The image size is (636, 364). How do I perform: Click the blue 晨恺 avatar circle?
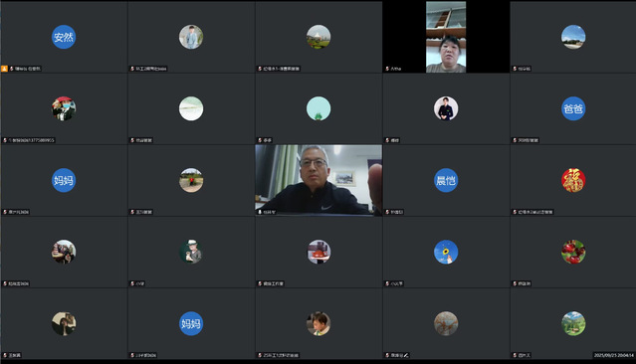point(446,180)
